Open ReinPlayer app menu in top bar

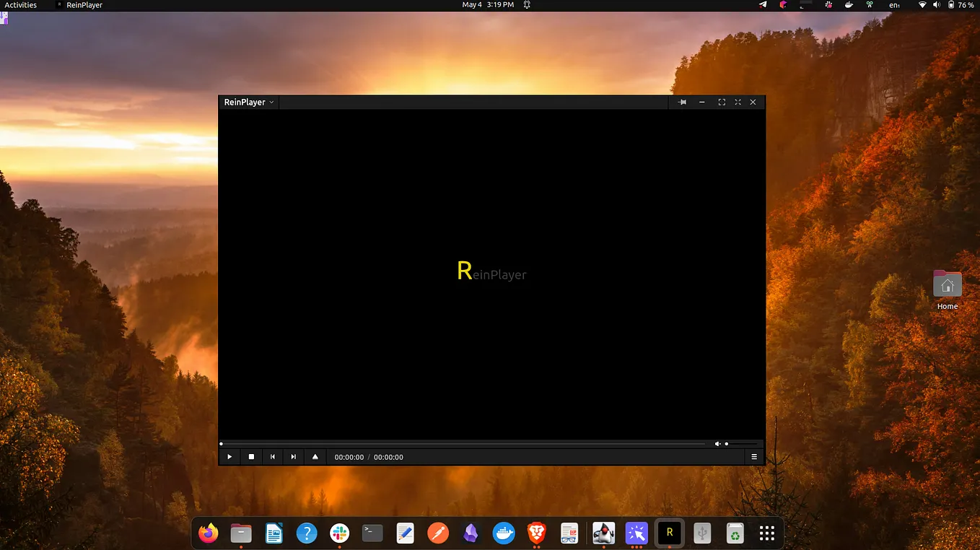[79, 5]
